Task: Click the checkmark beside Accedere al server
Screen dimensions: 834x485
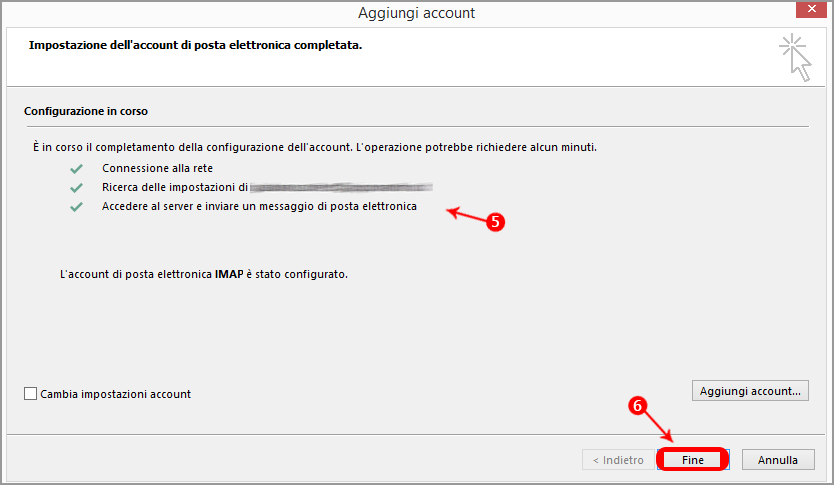Action: point(76,207)
